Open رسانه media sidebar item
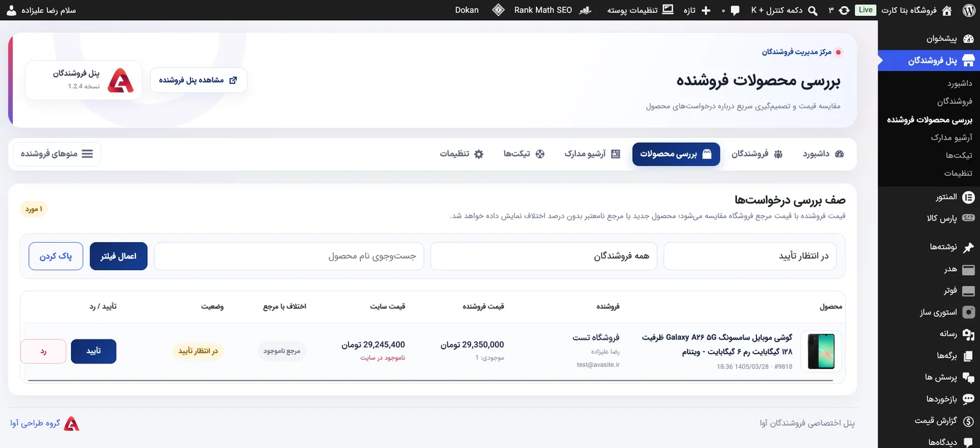 [x=929, y=334]
